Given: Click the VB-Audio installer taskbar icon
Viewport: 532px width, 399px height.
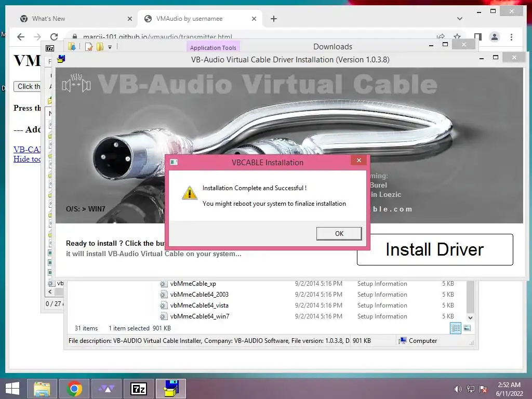Looking at the screenshot, I should (171, 389).
